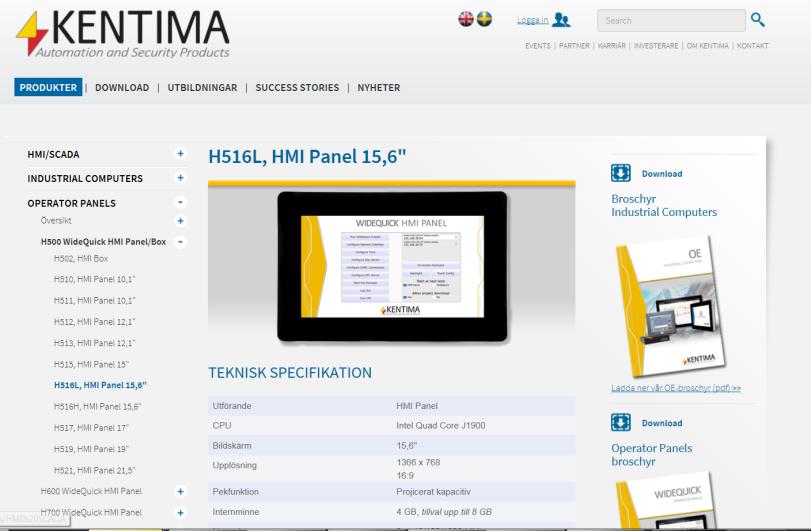811x531 pixels.
Task: Select H600 WideQuick HMI Panel label
Action: (x=91, y=491)
